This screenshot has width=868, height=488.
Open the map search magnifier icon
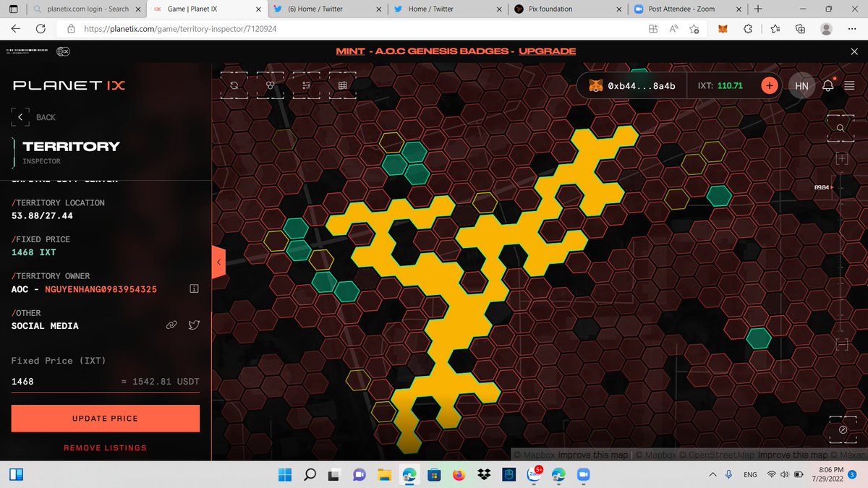(841, 128)
